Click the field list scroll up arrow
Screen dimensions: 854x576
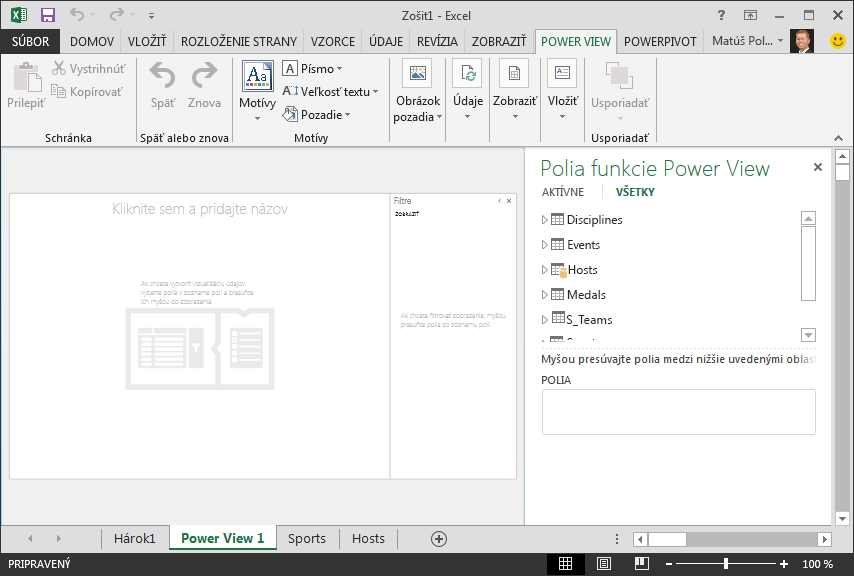[808, 218]
